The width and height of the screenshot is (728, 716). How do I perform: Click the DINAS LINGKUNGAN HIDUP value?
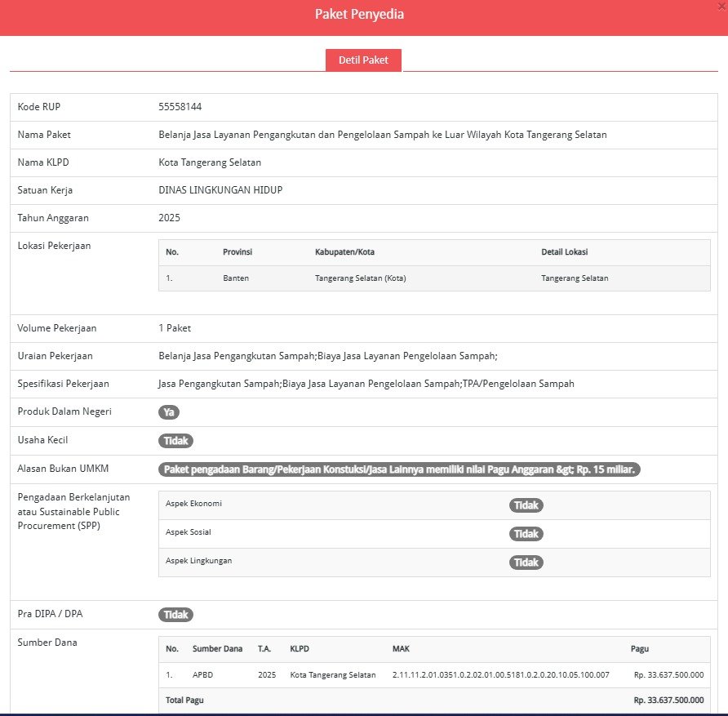coord(220,190)
